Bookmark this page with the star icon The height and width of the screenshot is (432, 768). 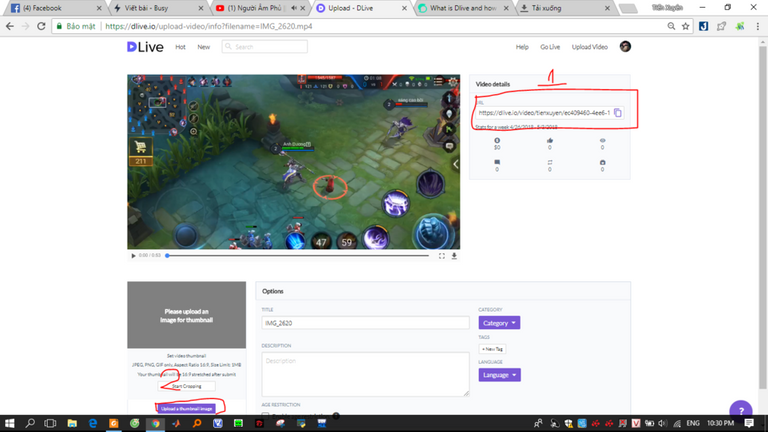(x=685, y=26)
